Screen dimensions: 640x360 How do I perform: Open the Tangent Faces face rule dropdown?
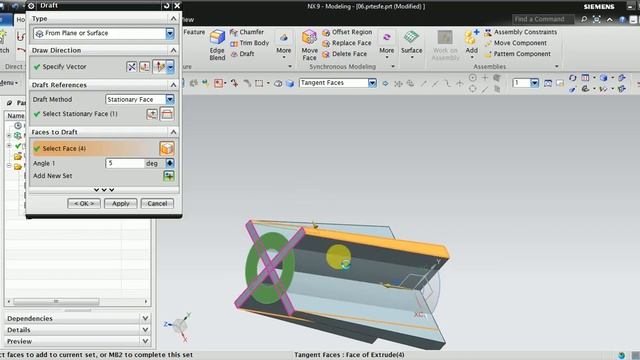[372, 83]
